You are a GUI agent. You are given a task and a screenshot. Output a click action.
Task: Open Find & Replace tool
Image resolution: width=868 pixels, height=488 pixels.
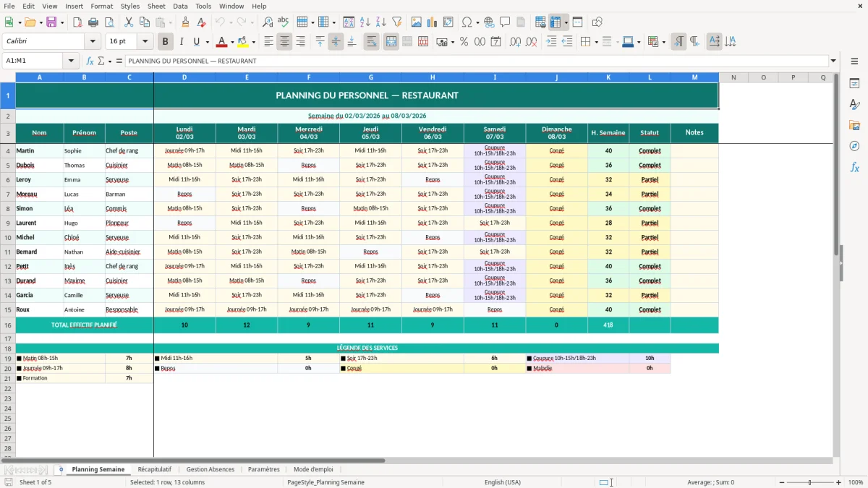[x=268, y=22]
